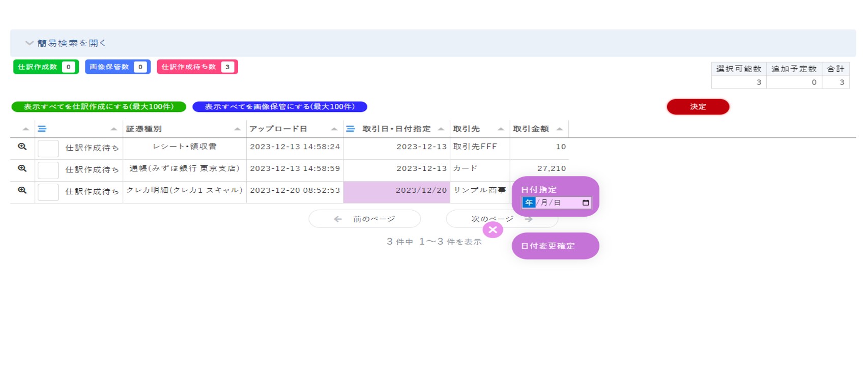Click 追加予定数 summary header
The image size is (868, 377).
[x=794, y=69]
